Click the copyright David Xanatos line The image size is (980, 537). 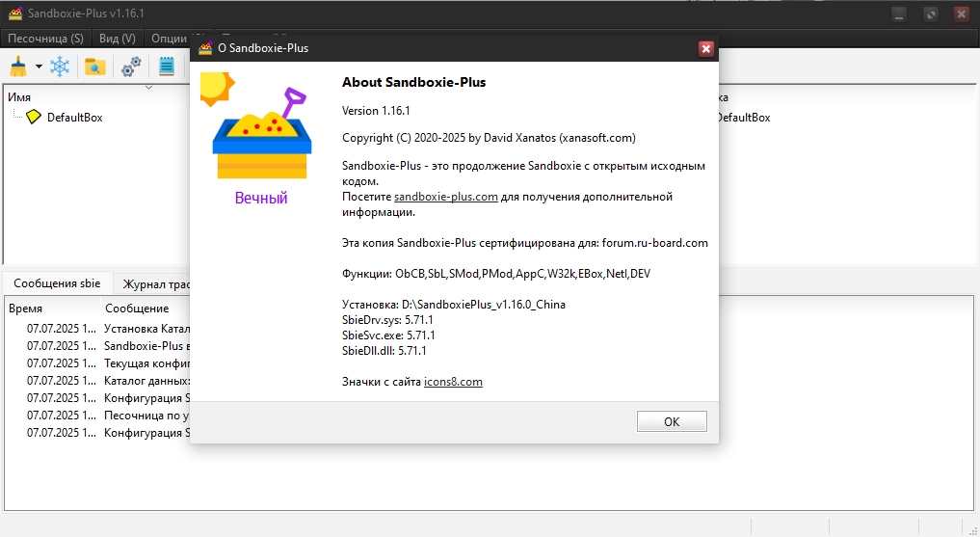(489, 138)
